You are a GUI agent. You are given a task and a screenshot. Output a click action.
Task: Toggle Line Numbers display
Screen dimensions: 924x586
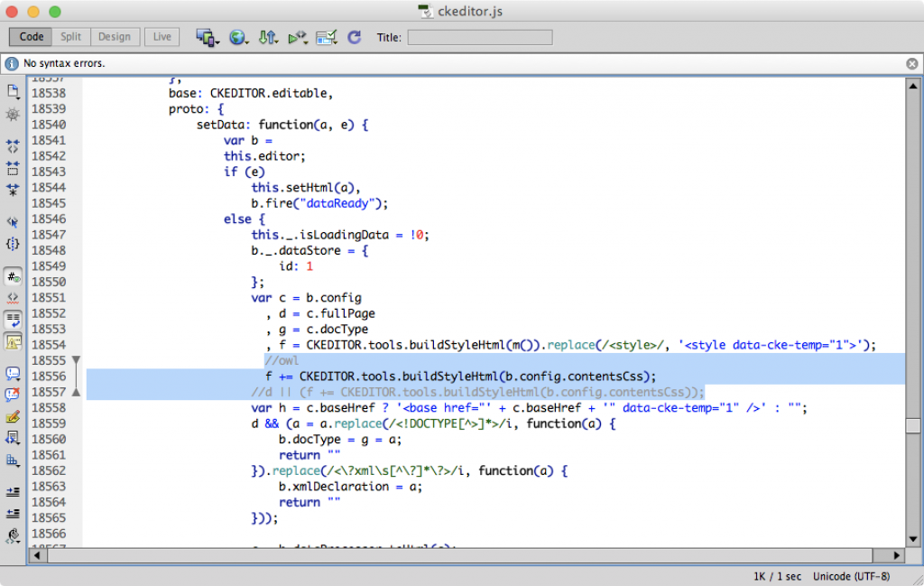[x=13, y=276]
